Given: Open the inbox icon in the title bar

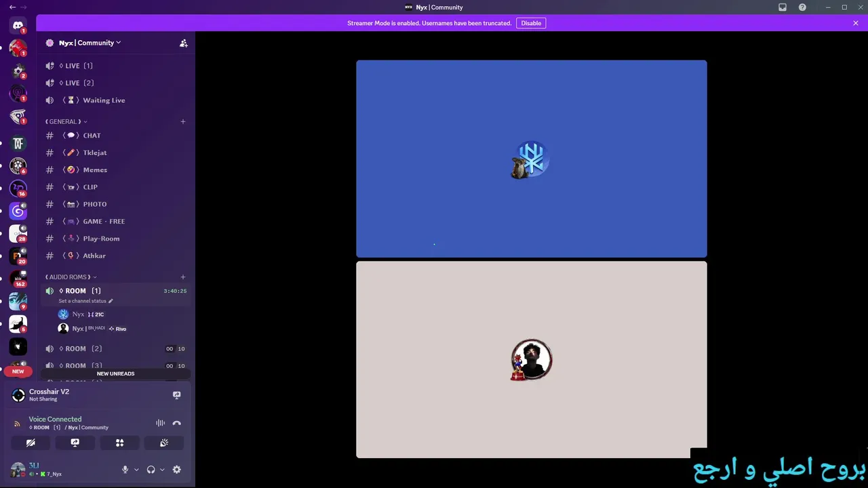Looking at the screenshot, I should (783, 7).
